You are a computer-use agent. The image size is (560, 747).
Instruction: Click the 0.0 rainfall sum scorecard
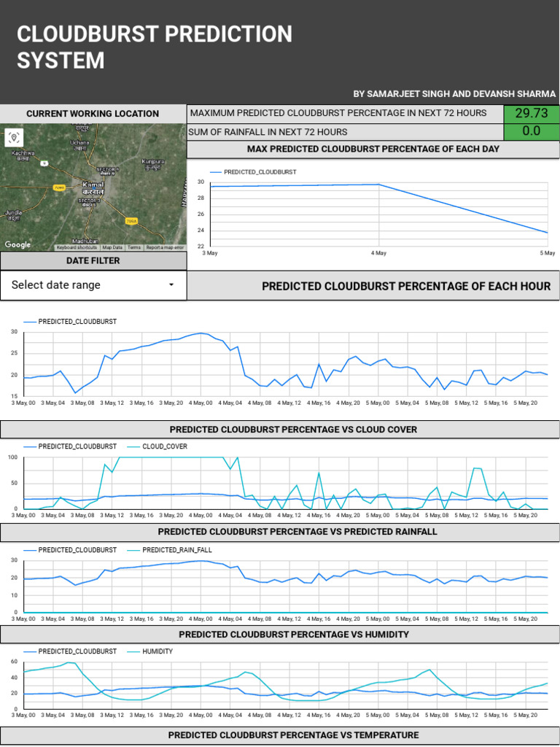(x=531, y=132)
